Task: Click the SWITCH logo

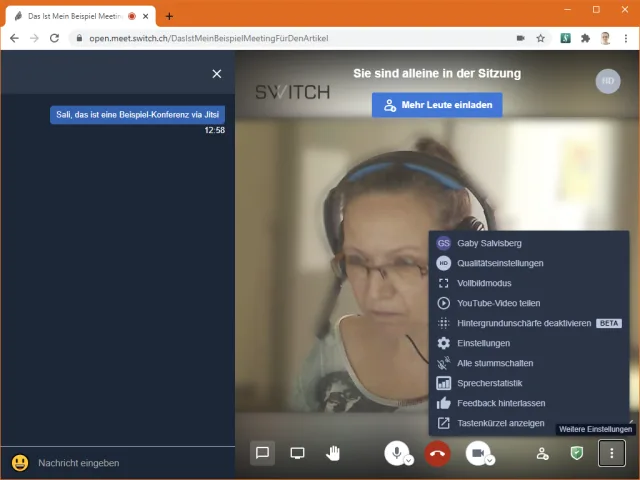Action: click(x=293, y=93)
